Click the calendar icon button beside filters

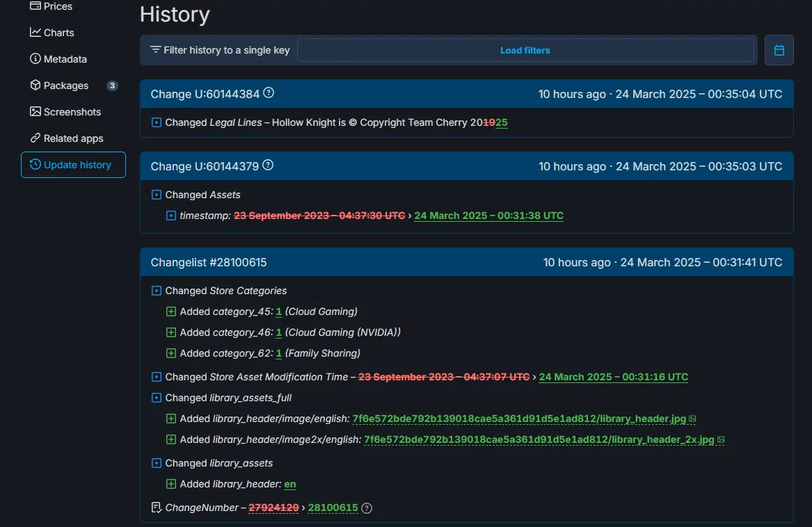click(779, 50)
